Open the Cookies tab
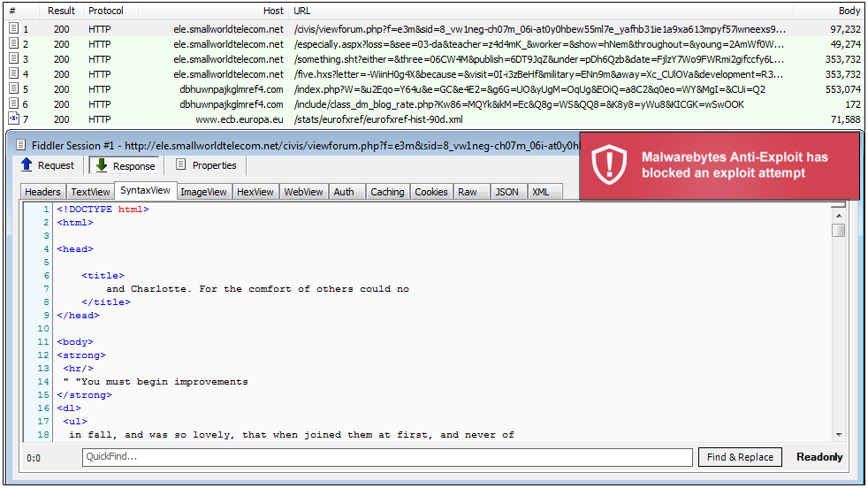868x488 pixels. [x=430, y=192]
